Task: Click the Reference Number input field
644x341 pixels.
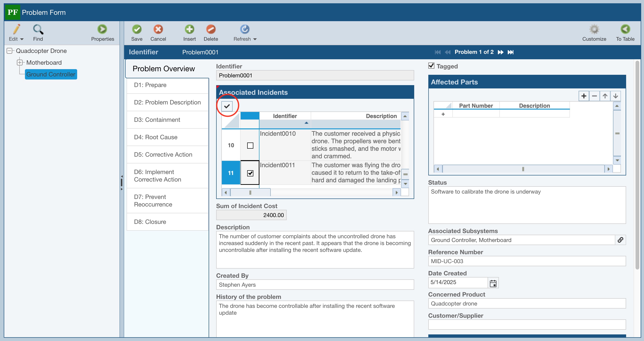Action: 527,261
